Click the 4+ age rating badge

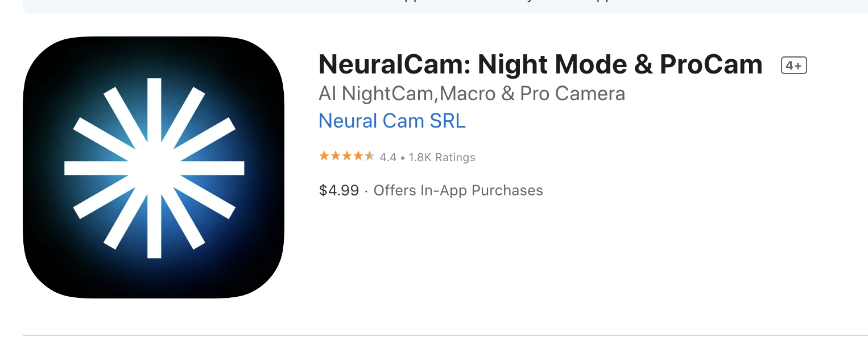793,66
